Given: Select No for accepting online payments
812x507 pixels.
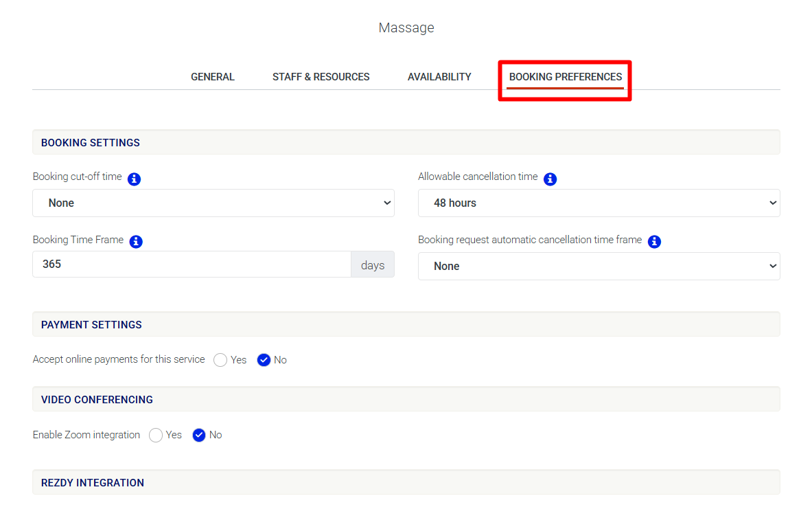Looking at the screenshot, I should [264, 360].
